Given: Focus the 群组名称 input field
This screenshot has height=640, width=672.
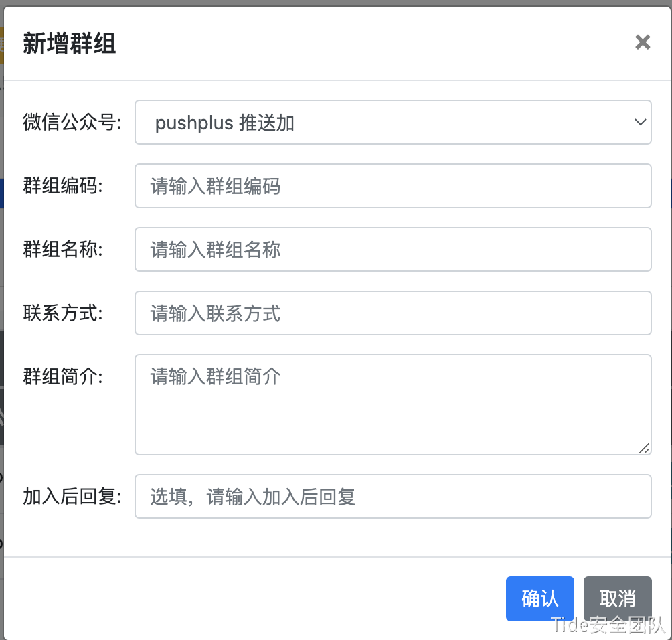Looking at the screenshot, I should 392,250.
